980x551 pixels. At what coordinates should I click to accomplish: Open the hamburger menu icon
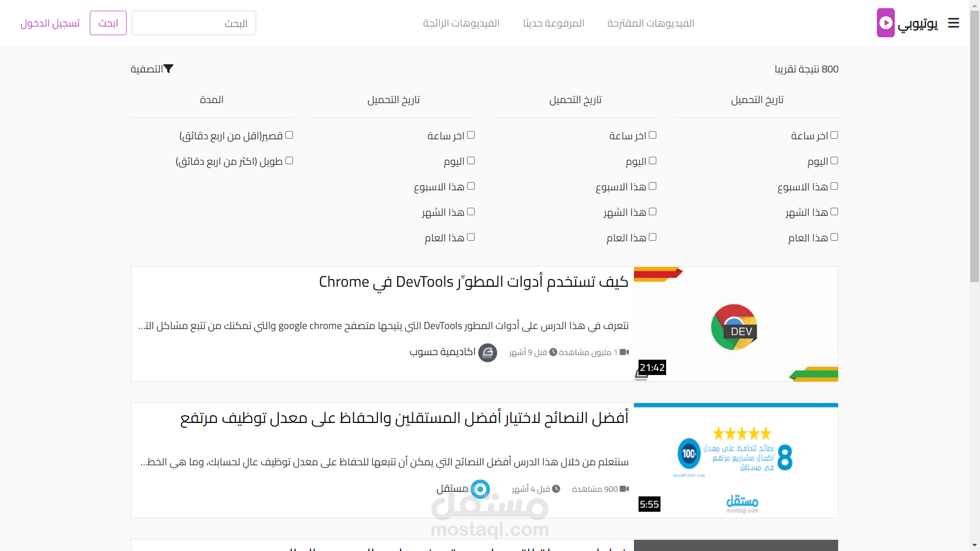(x=953, y=23)
